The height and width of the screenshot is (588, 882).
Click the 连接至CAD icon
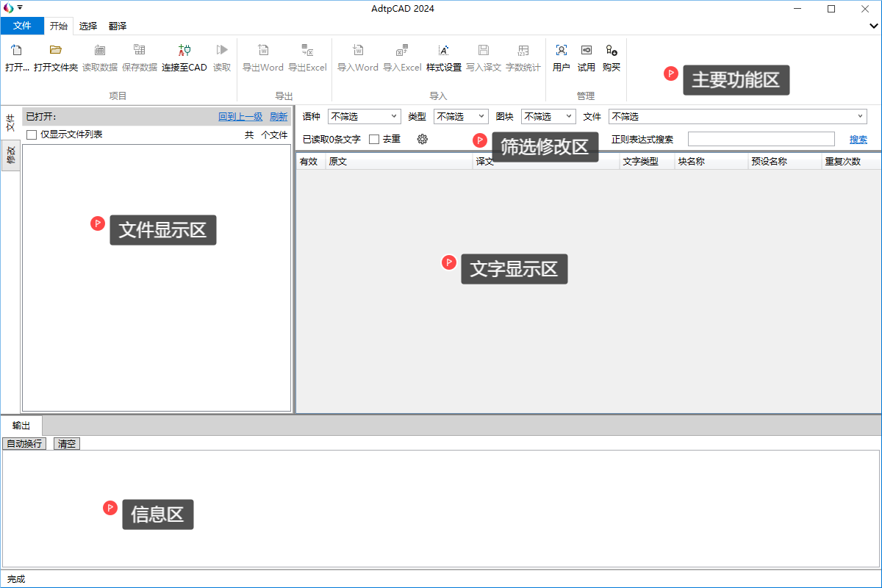[x=184, y=51]
